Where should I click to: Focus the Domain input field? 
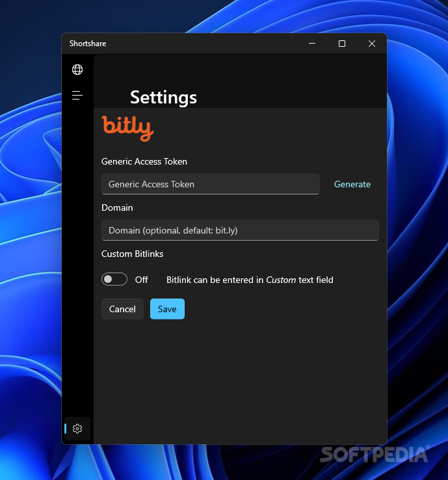click(240, 230)
